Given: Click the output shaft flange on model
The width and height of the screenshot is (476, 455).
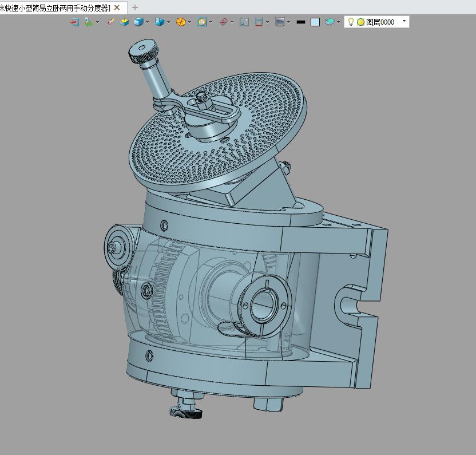Looking at the screenshot, I should [264, 305].
